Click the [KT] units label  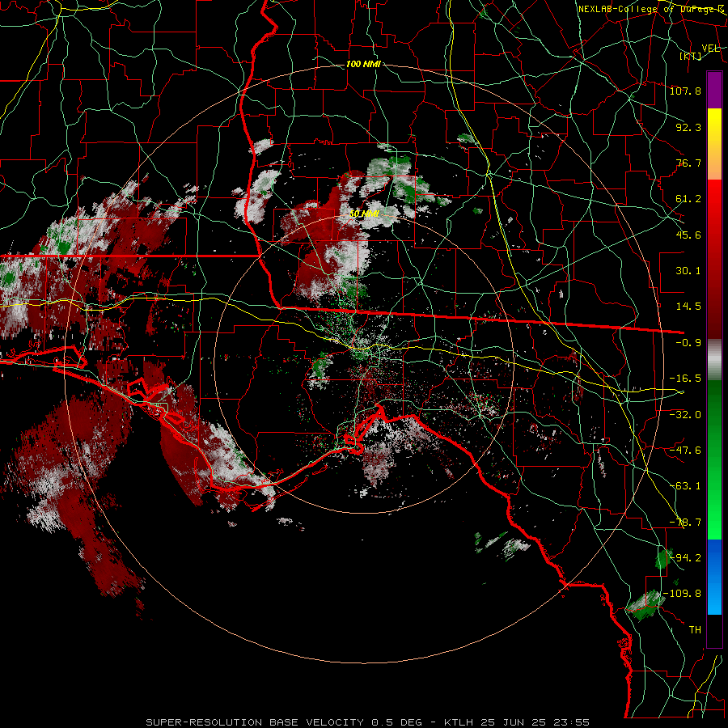(x=691, y=56)
